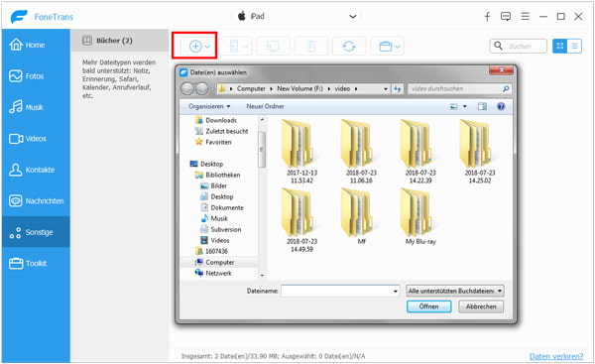Click the export to PC toolbar icon
595x364 pixels.
[x=273, y=47]
